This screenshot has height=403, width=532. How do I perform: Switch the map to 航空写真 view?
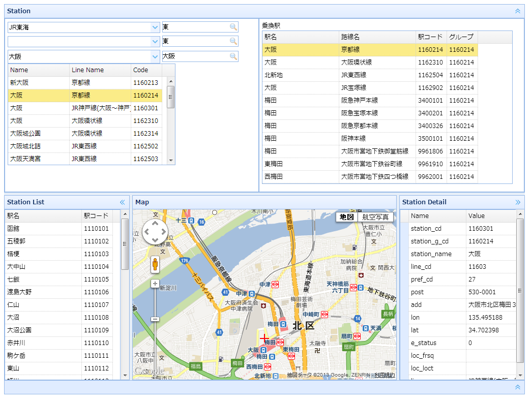point(375,217)
